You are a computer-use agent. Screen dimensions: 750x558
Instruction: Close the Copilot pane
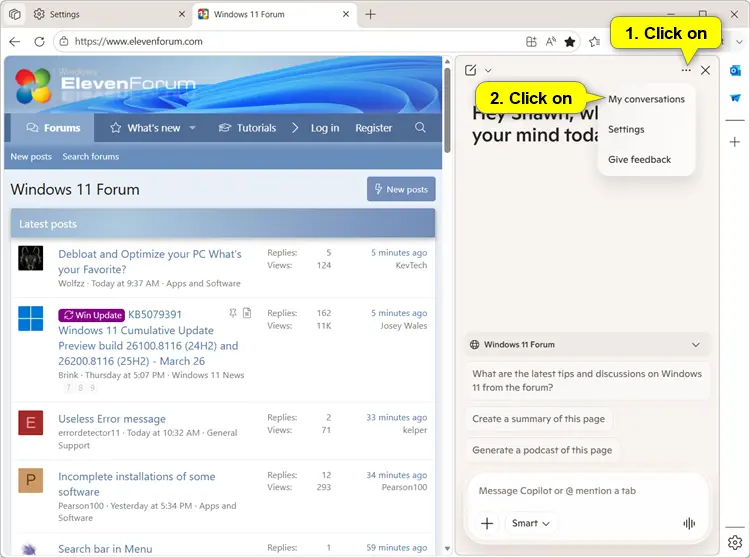pos(705,70)
